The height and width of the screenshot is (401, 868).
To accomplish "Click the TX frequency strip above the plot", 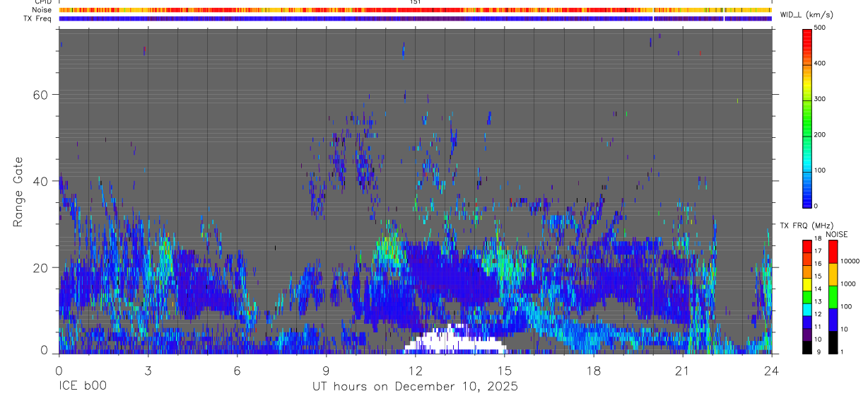I will click(415, 18).
